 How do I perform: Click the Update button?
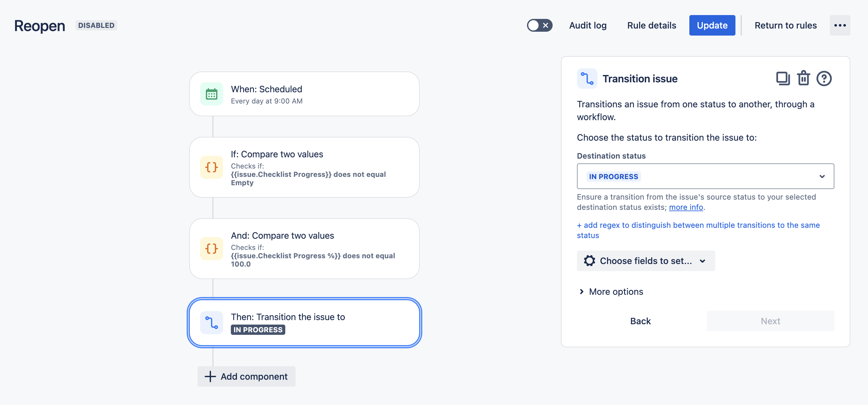pos(712,25)
